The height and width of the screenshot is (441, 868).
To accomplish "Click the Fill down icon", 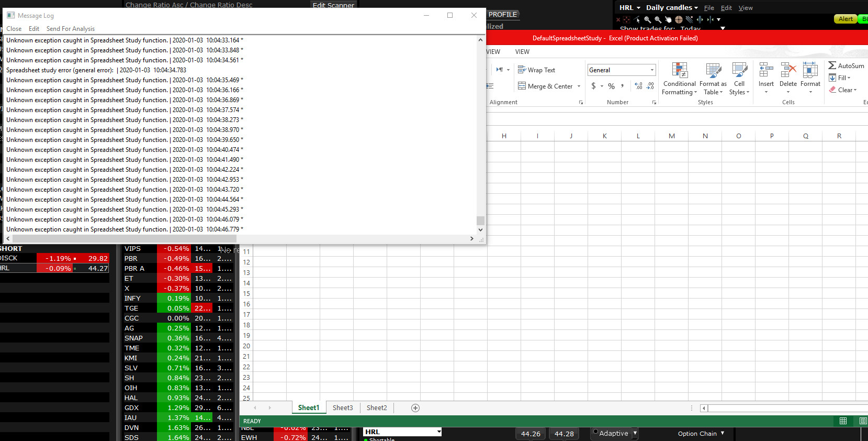I will [832, 78].
